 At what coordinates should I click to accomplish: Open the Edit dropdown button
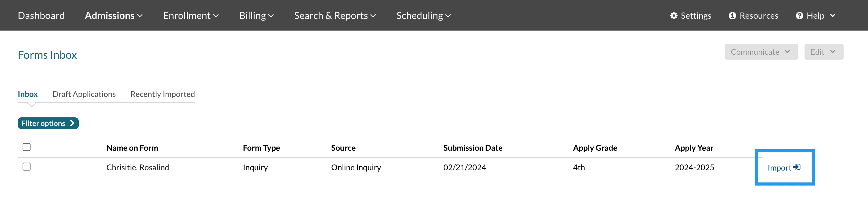(823, 52)
